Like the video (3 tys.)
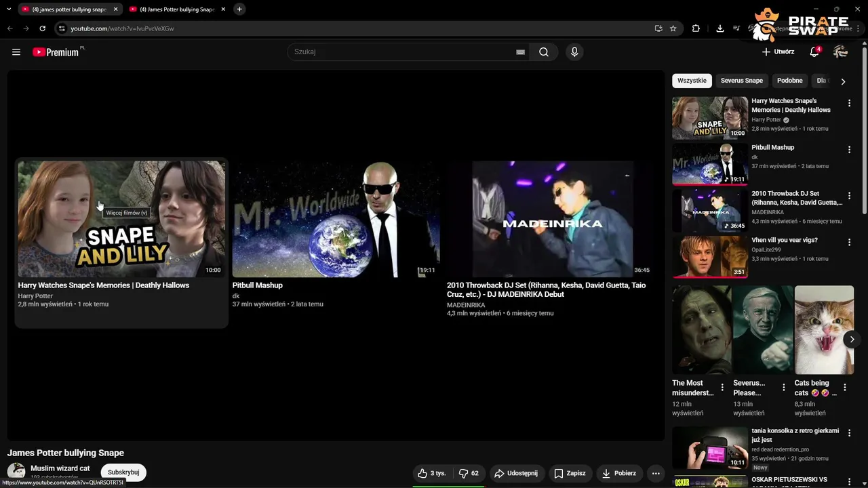The image size is (868, 488). pyautogui.click(x=432, y=473)
